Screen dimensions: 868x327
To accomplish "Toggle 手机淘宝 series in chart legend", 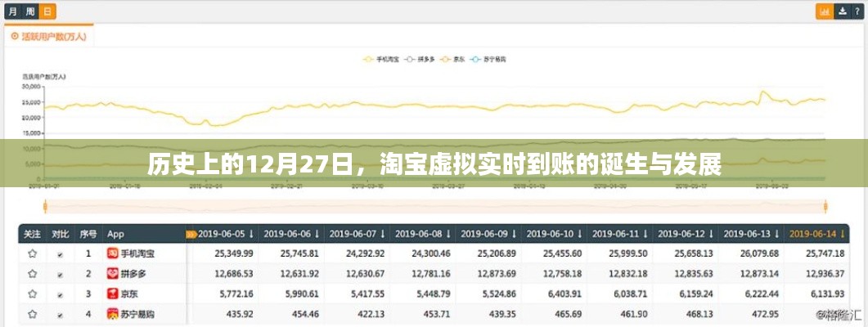I will [381, 58].
